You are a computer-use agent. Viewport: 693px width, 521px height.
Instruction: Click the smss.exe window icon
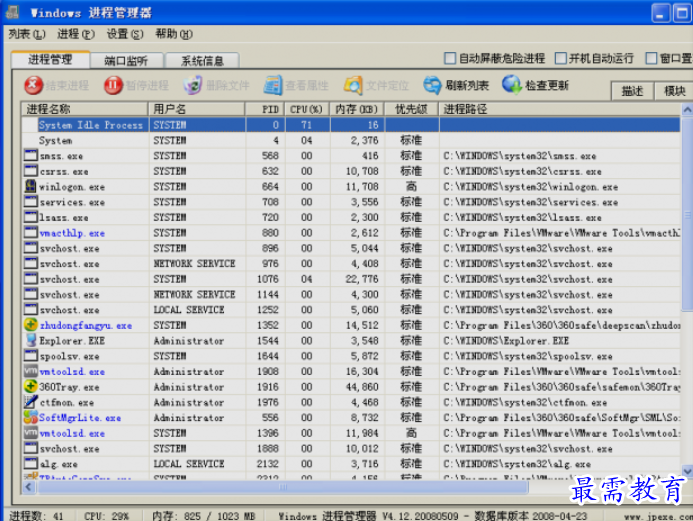coord(30,156)
